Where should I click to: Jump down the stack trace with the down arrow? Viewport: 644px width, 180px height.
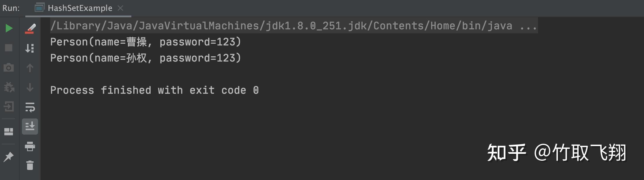pyautogui.click(x=30, y=87)
